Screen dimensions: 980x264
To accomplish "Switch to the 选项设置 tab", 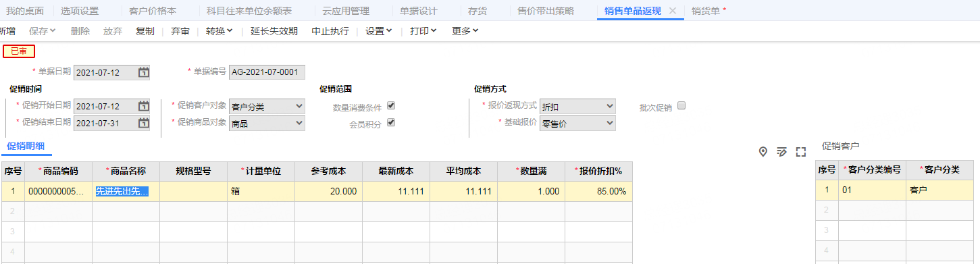I will pos(79,11).
